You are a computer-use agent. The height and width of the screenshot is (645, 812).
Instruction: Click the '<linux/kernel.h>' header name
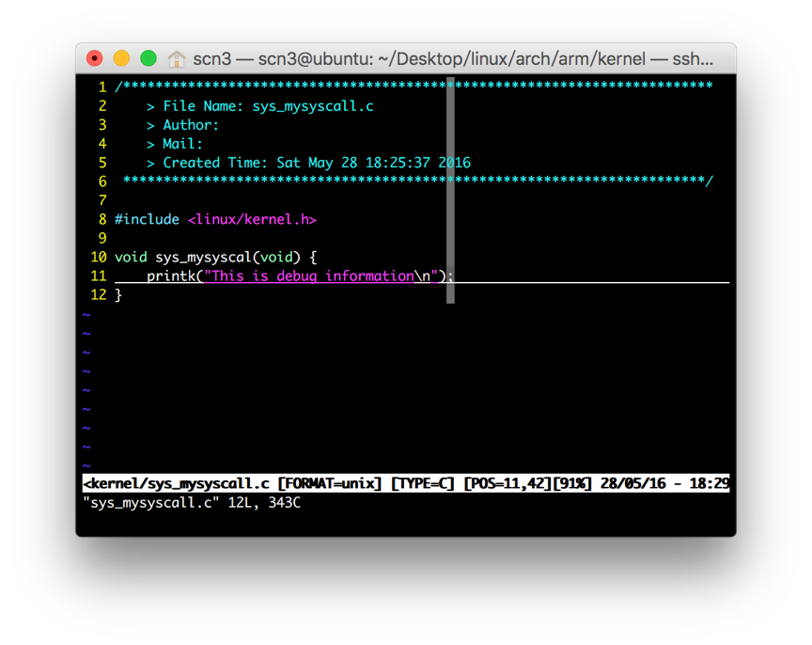[252, 220]
